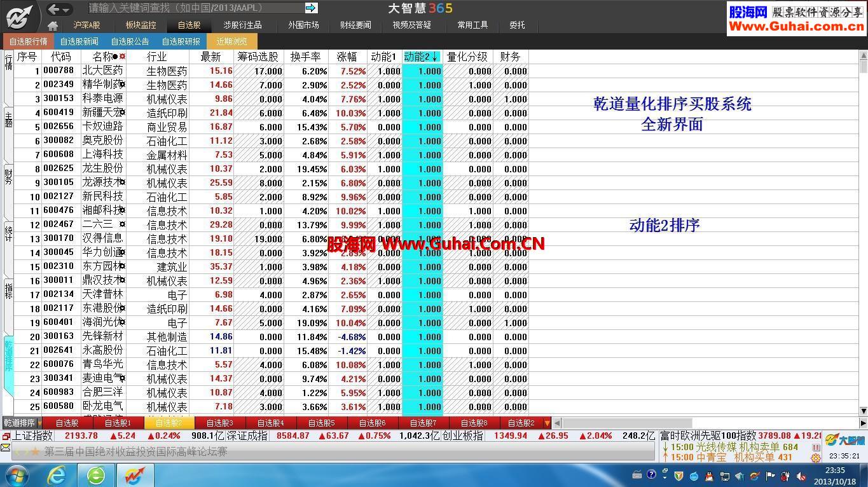Switch to bottom tab 自选股5

click(321, 423)
